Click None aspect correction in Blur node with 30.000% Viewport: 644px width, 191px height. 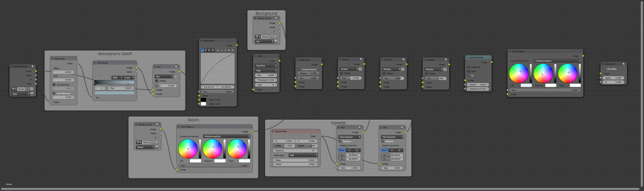342,150
